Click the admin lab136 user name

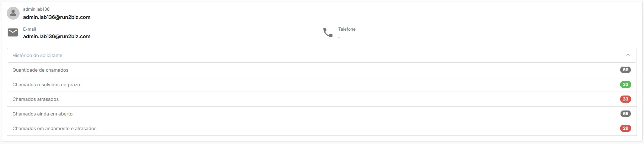pyautogui.click(x=36, y=9)
